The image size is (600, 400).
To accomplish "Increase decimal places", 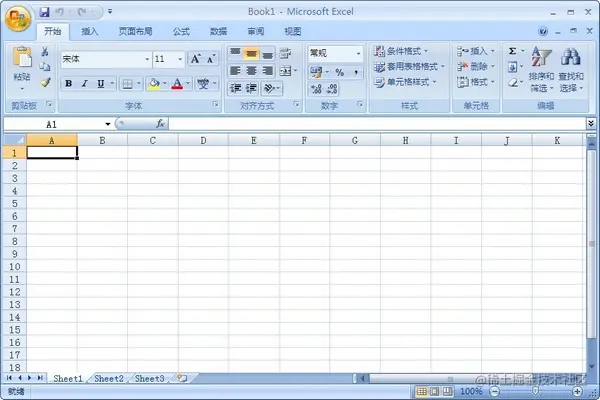I will click(x=316, y=89).
